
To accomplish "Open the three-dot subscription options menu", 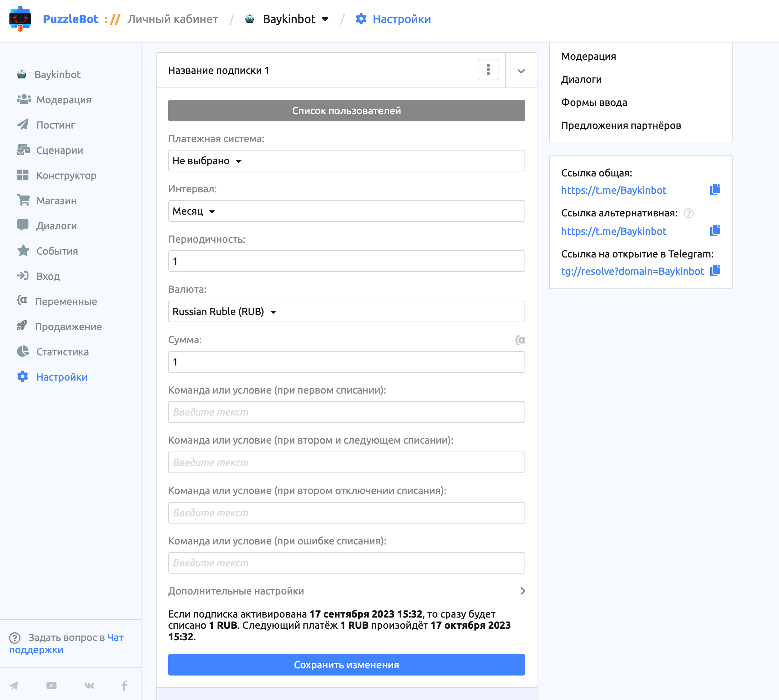I will (x=488, y=69).
